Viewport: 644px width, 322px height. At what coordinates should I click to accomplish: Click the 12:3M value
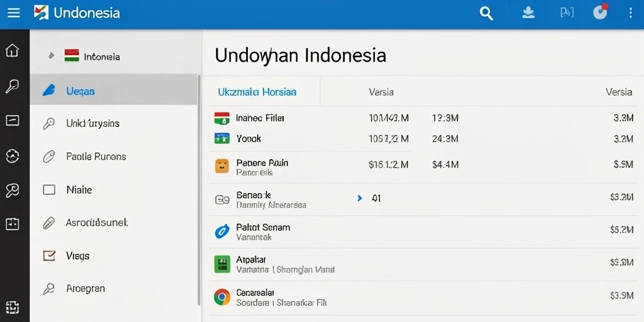445,118
